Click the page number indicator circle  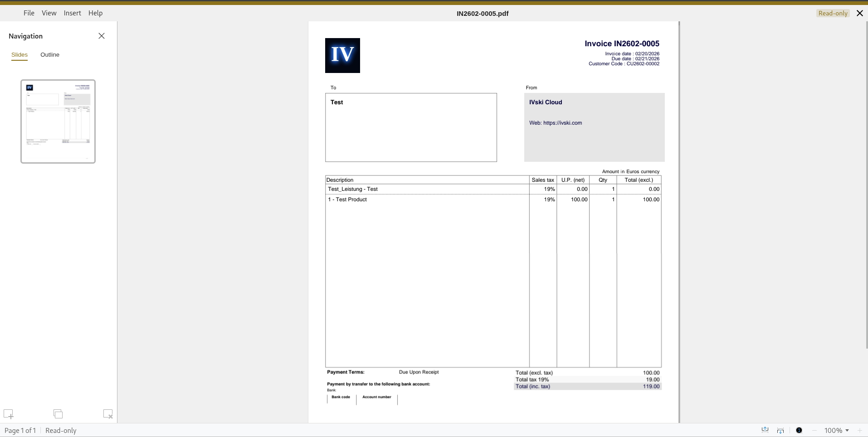[x=800, y=430]
